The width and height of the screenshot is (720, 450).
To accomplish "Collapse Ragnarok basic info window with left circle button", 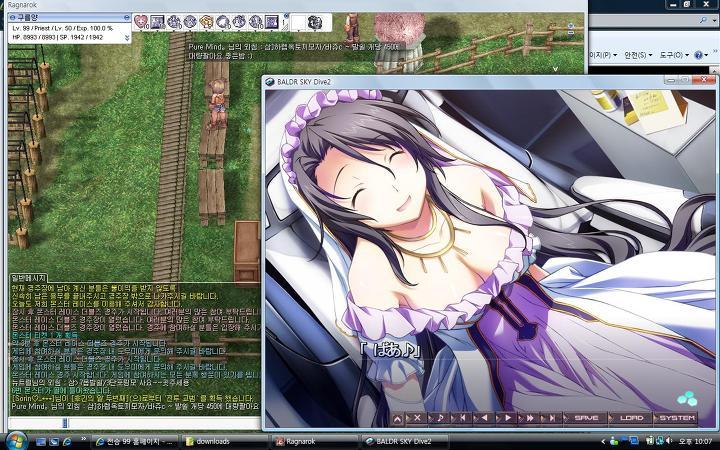I will [x=12, y=17].
